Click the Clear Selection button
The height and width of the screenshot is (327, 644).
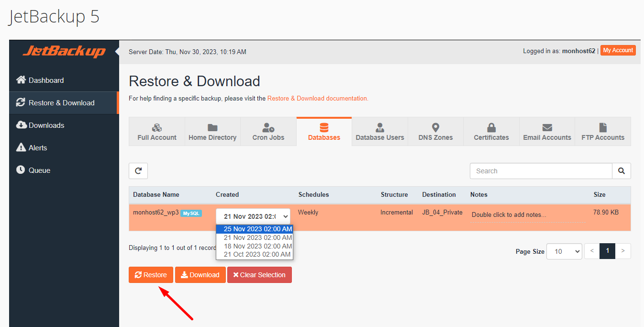259,275
